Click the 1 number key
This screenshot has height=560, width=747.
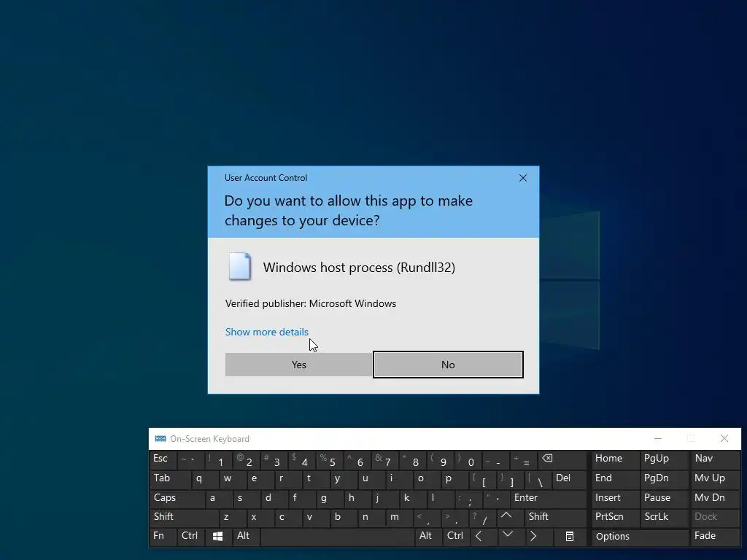pyautogui.click(x=219, y=460)
